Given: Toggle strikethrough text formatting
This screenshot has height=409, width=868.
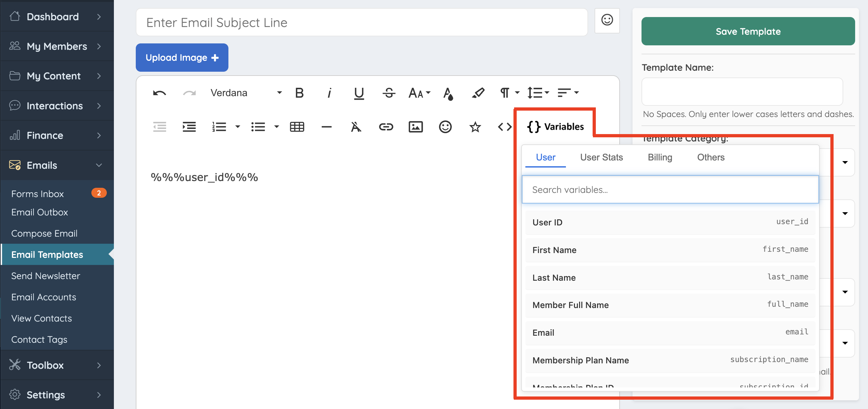Looking at the screenshot, I should 389,93.
